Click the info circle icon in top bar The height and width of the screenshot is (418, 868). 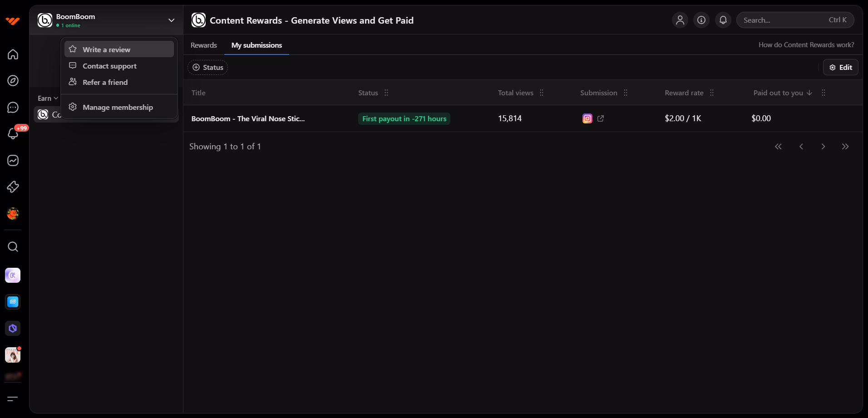701,20
